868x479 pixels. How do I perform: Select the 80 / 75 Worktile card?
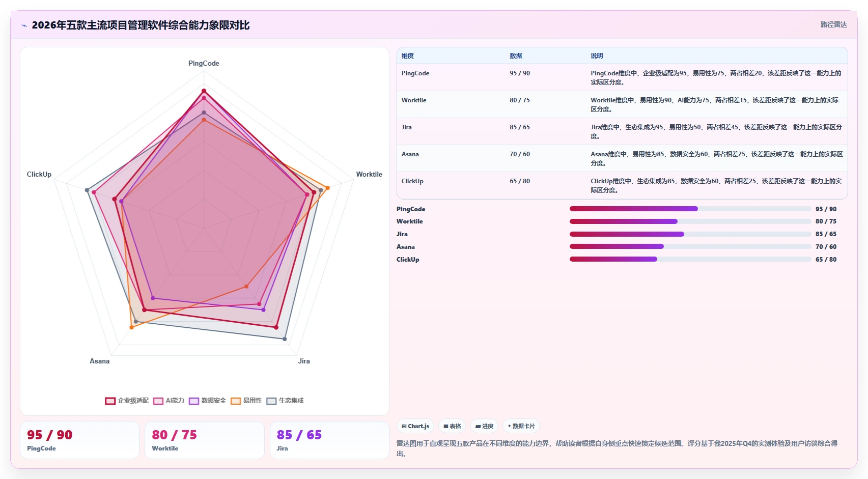coord(205,440)
